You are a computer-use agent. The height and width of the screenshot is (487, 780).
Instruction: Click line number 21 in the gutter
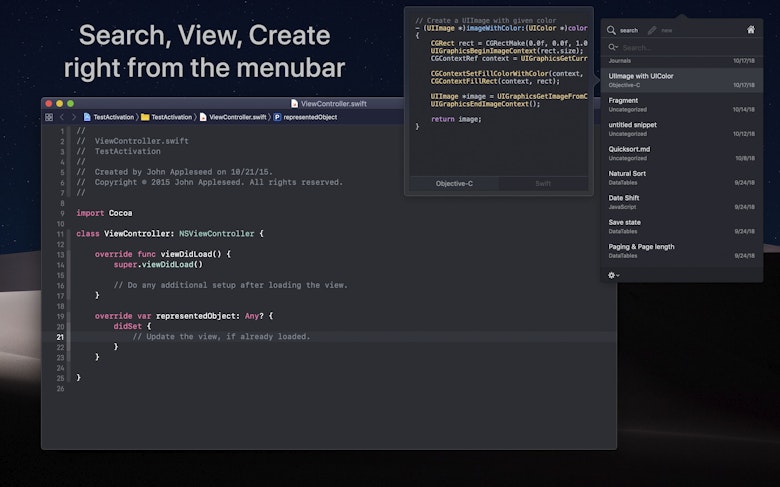(x=60, y=337)
